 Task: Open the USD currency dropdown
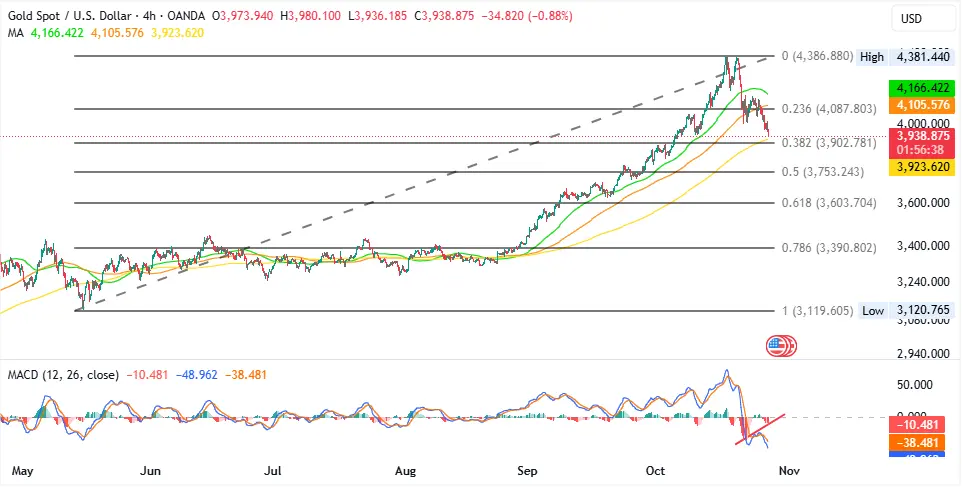911,19
